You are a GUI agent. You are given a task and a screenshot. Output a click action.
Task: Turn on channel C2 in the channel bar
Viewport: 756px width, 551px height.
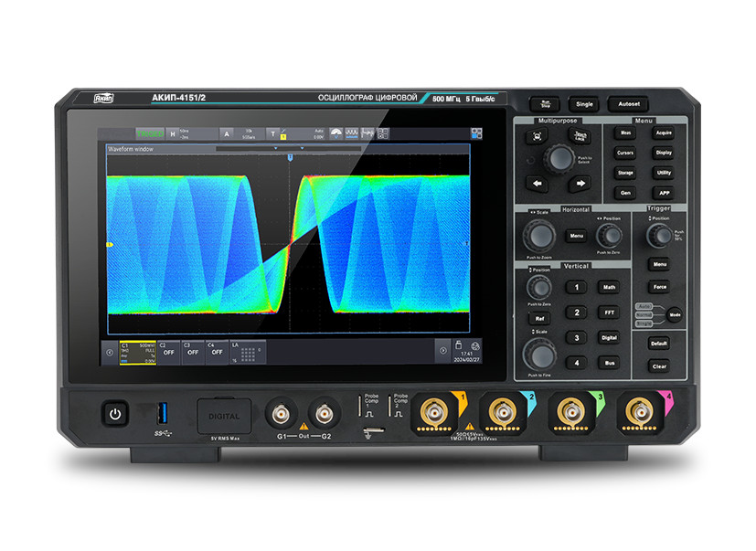(x=168, y=351)
